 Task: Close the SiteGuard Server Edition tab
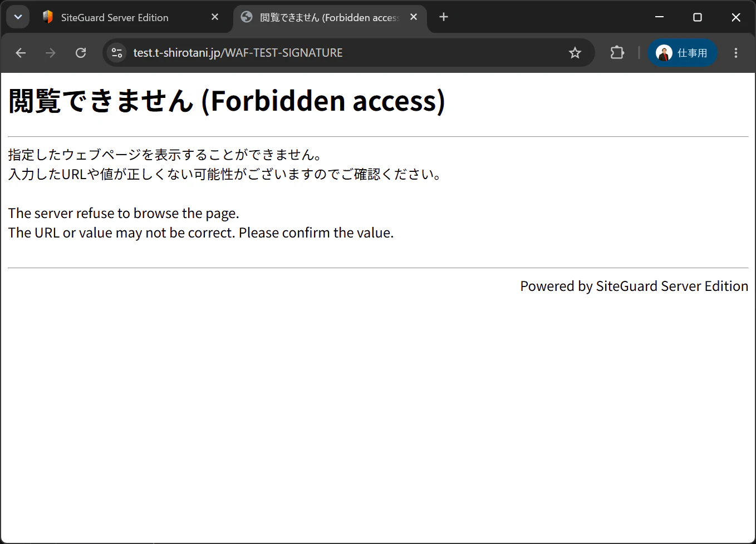click(x=215, y=17)
